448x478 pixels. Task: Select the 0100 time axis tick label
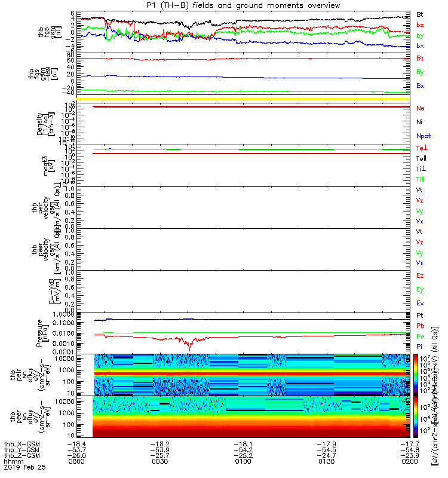(x=243, y=461)
